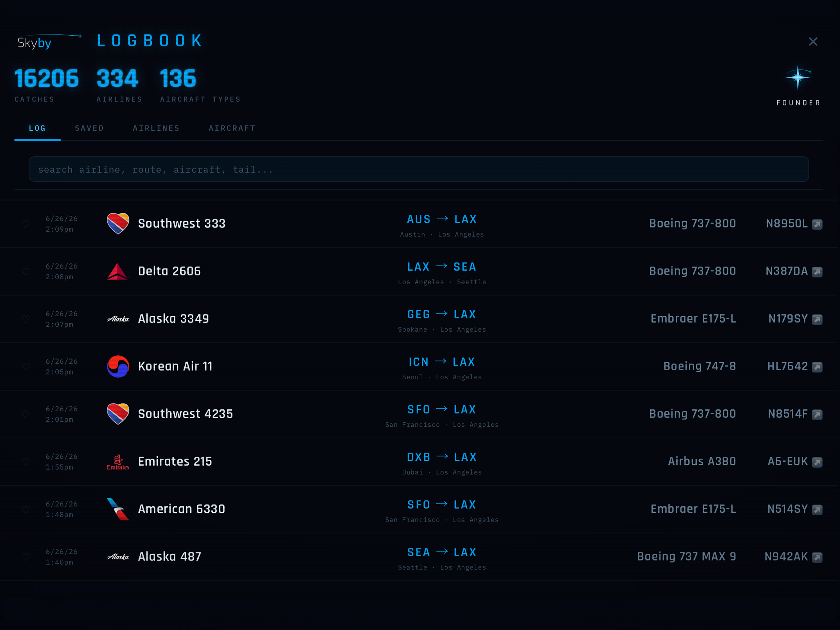The image size is (840, 630).
Task: Toggle heart on Alaska 3349 row
Action: (x=26, y=319)
